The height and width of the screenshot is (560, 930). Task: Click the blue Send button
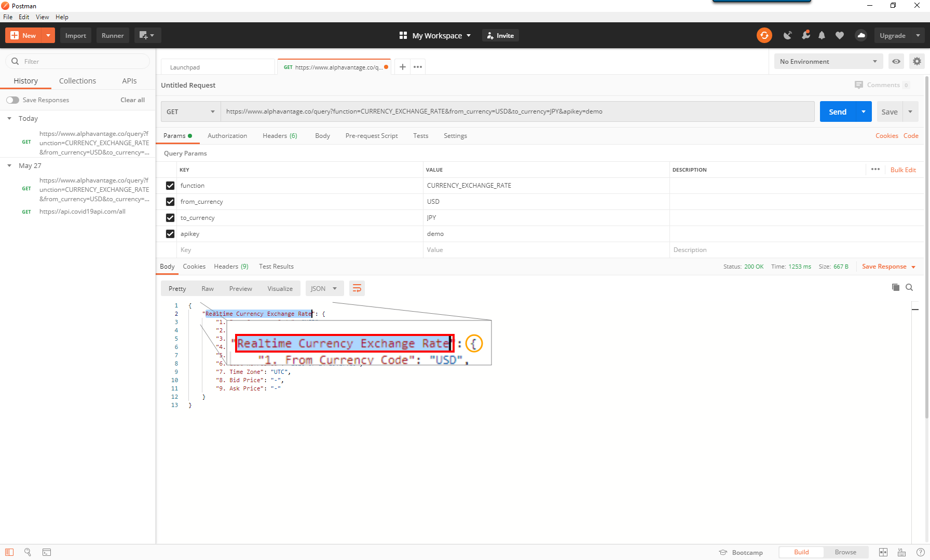(x=837, y=111)
